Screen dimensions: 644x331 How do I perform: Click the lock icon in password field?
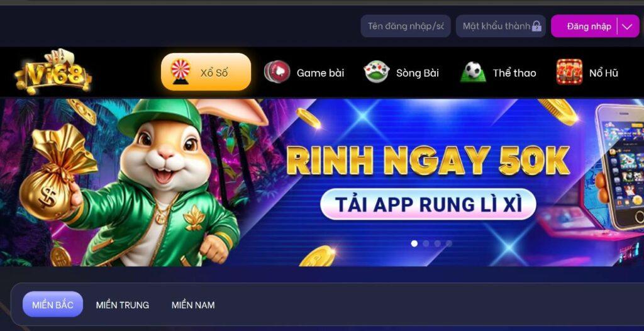(x=536, y=26)
